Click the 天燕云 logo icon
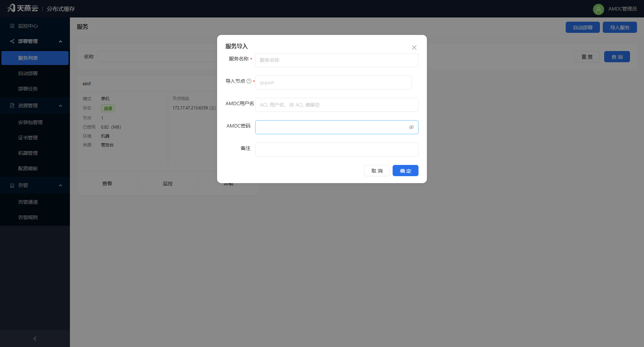This screenshot has height=347, width=644. coord(11,8)
